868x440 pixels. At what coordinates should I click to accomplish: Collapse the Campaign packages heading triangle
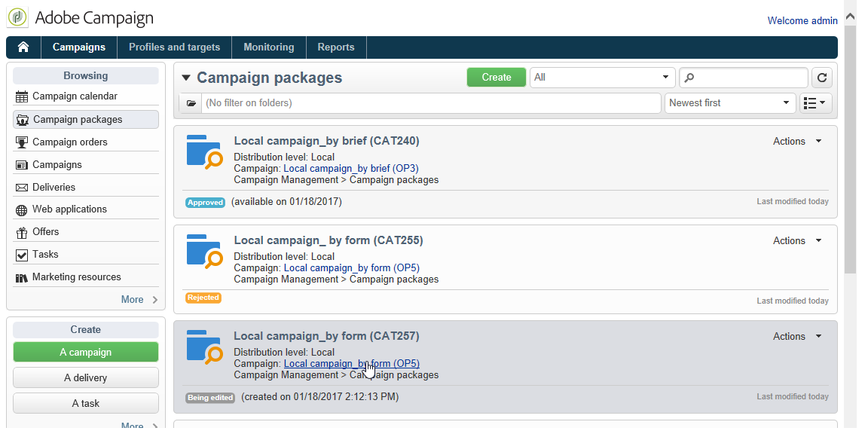[186, 78]
